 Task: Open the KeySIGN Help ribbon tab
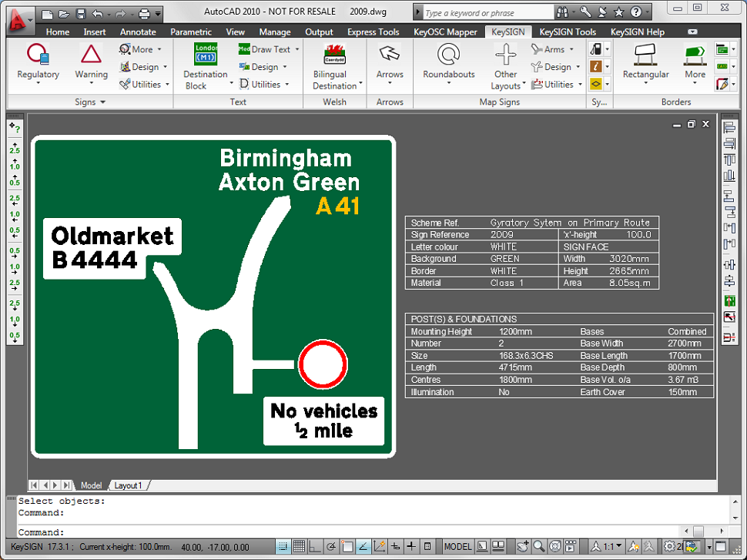(x=638, y=32)
